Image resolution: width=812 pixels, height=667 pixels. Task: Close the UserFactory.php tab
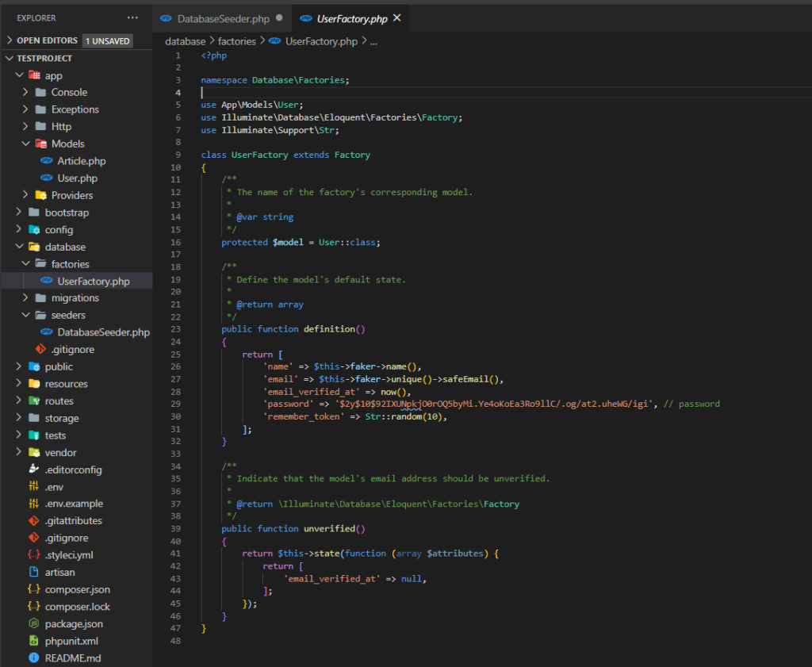pos(396,18)
